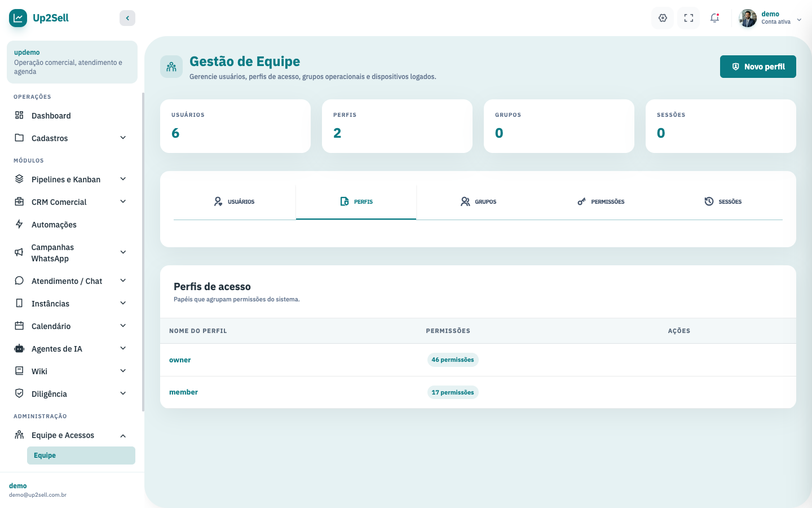This screenshot has height=508, width=812.
Task: Switch to Permissões tab
Action: coord(601,202)
